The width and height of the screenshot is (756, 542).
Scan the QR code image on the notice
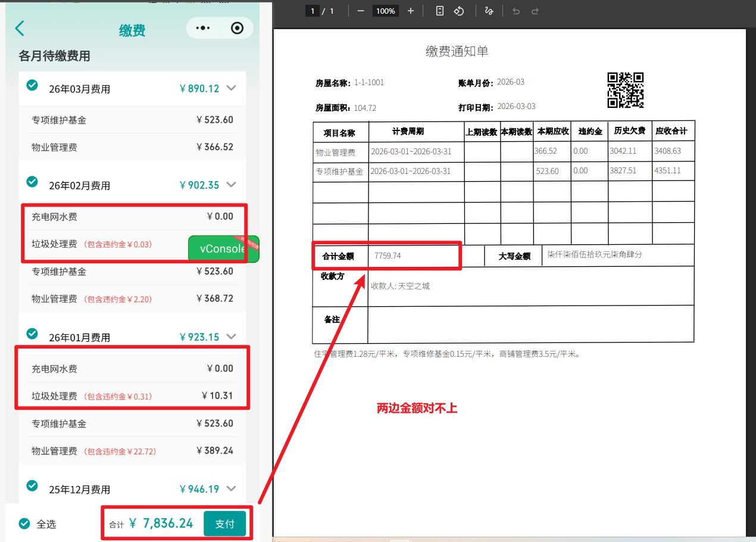(625, 90)
